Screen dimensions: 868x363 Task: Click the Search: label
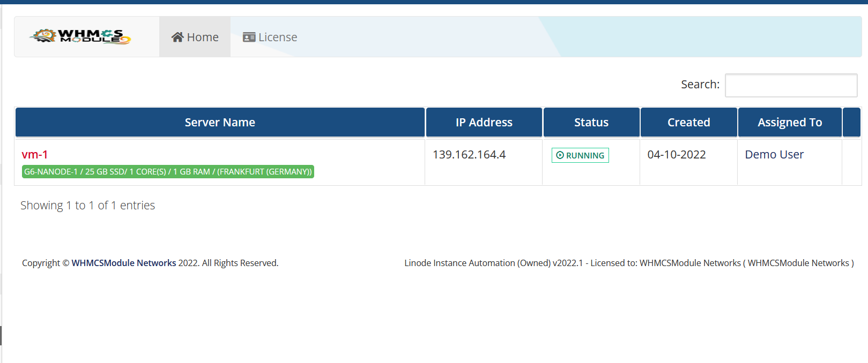click(700, 85)
